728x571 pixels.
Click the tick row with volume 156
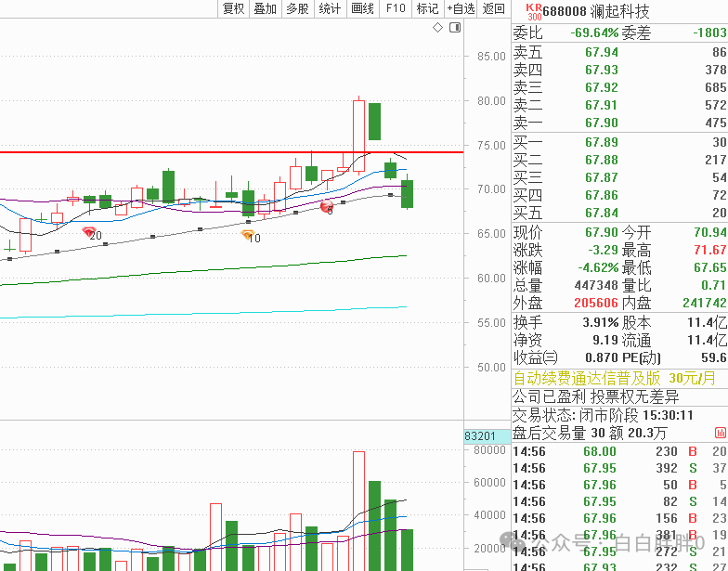click(x=620, y=518)
